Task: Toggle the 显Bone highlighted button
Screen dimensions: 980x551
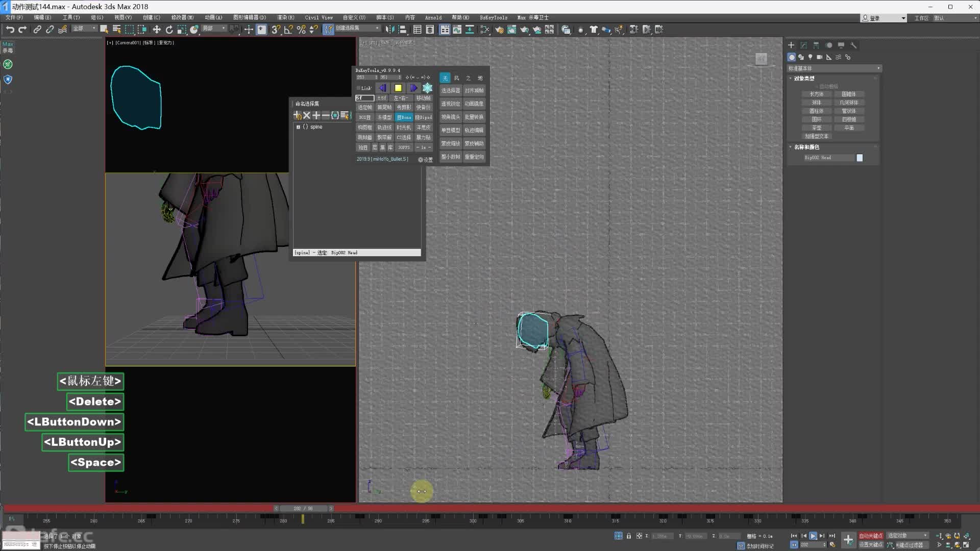Action: click(x=404, y=117)
